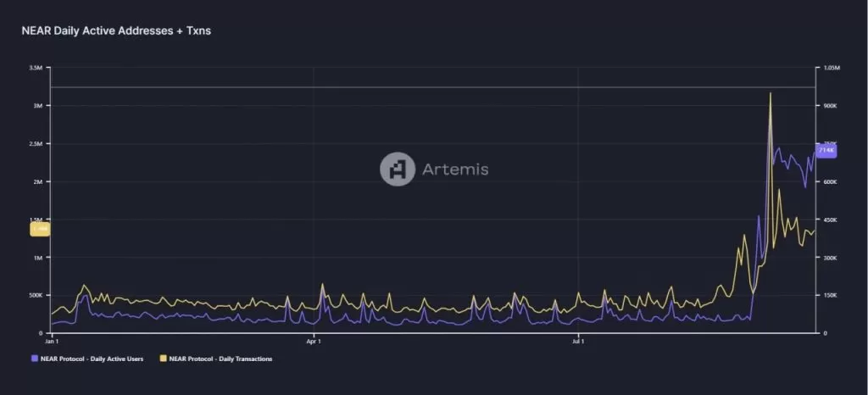The height and width of the screenshot is (395, 868).
Task: Select the yellow value tag on left axis
Action: point(40,228)
